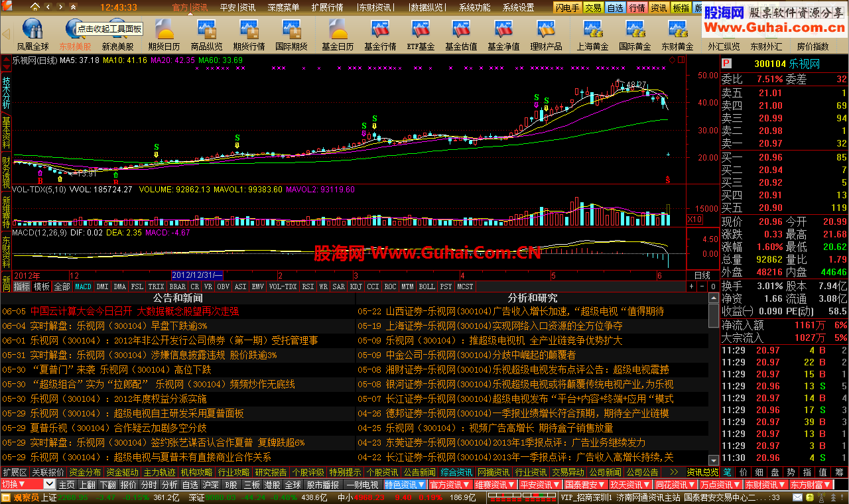Select the BOLL indicator

426,286
